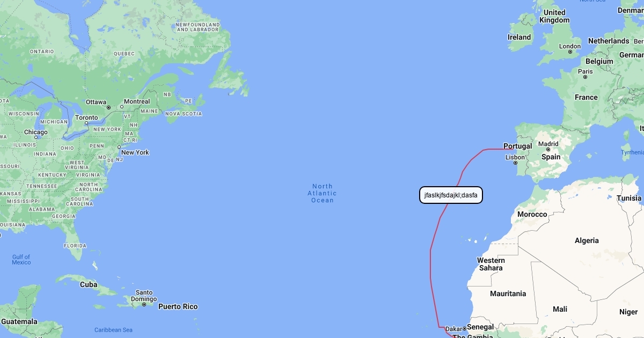Click the Cuba country label
The width and height of the screenshot is (644, 338).
click(89, 284)
